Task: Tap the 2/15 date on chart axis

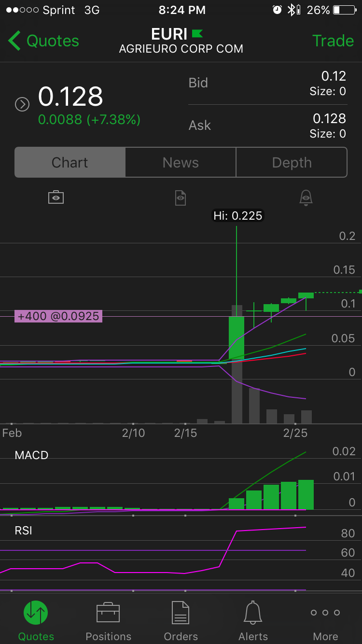Action: tap(186, 433)
